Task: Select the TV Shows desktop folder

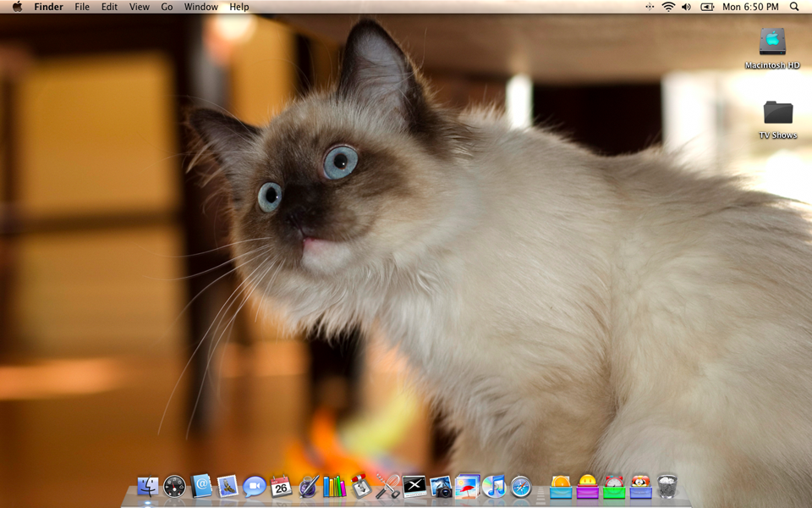Action: tap(778, 119)
